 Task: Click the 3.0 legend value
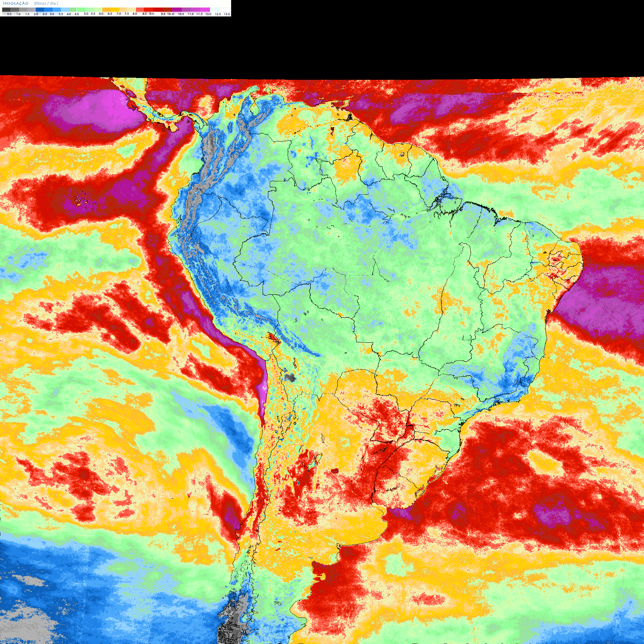(x=52, y=14)
